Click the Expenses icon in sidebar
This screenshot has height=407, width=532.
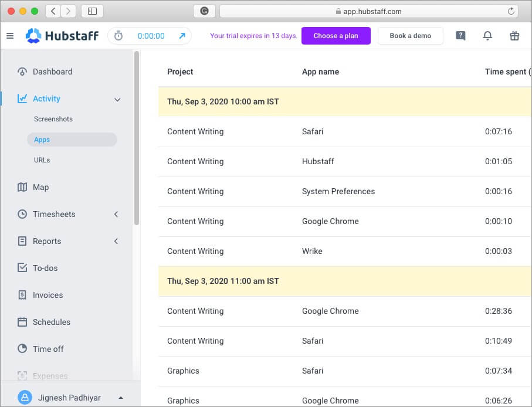[22, 376]
